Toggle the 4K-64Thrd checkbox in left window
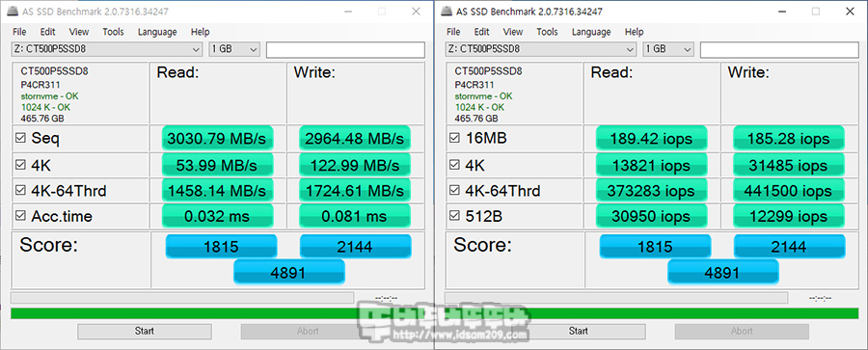 click(20, 191)
